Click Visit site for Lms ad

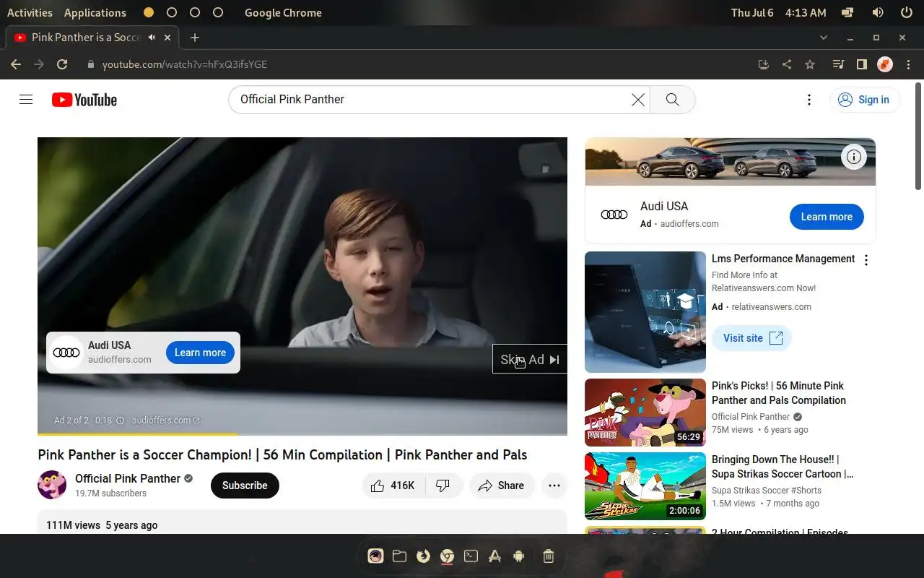click(752, 338)
